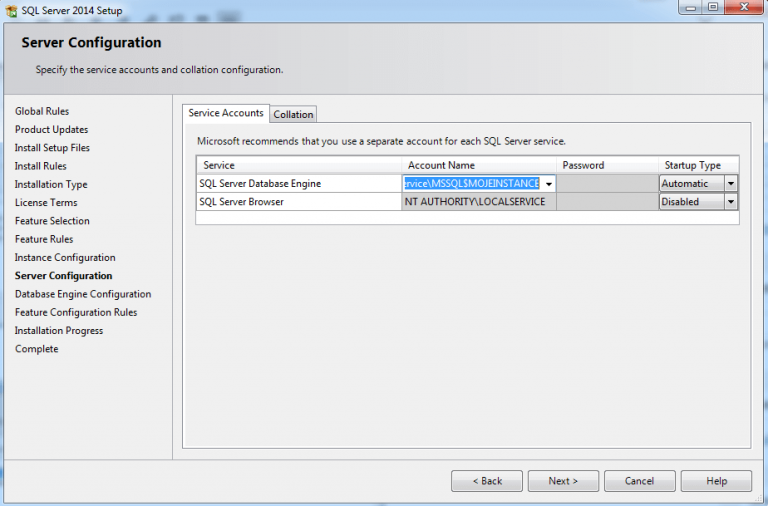This screenshot has width=768, height=506.
Task: Open Help for this setup page
Action: click(x=716, y=481)
